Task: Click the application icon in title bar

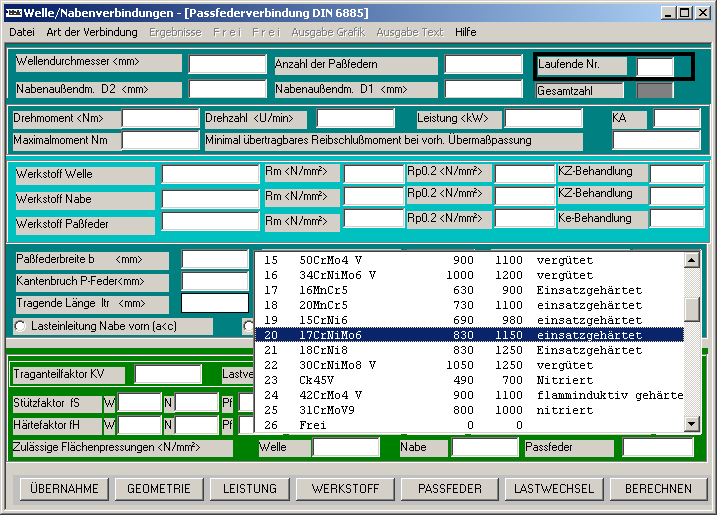Action: point(14,11)
